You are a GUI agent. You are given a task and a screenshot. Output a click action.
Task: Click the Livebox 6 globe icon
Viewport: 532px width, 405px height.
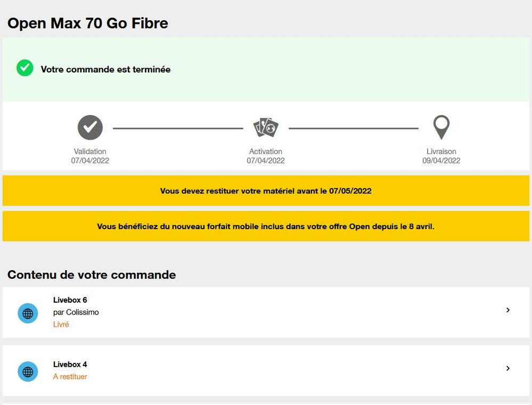point(28,313)
